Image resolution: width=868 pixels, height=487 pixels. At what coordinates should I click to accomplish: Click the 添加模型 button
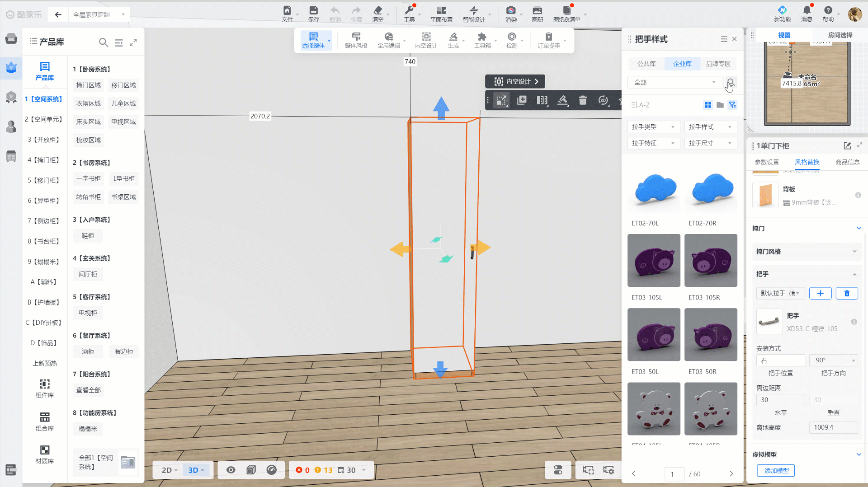776,470
